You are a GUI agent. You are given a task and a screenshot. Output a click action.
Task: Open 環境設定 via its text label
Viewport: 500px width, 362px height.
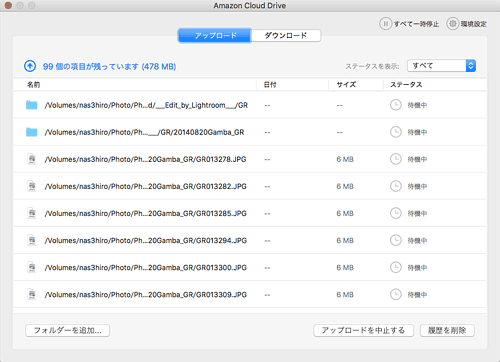[x=473, y=24]
